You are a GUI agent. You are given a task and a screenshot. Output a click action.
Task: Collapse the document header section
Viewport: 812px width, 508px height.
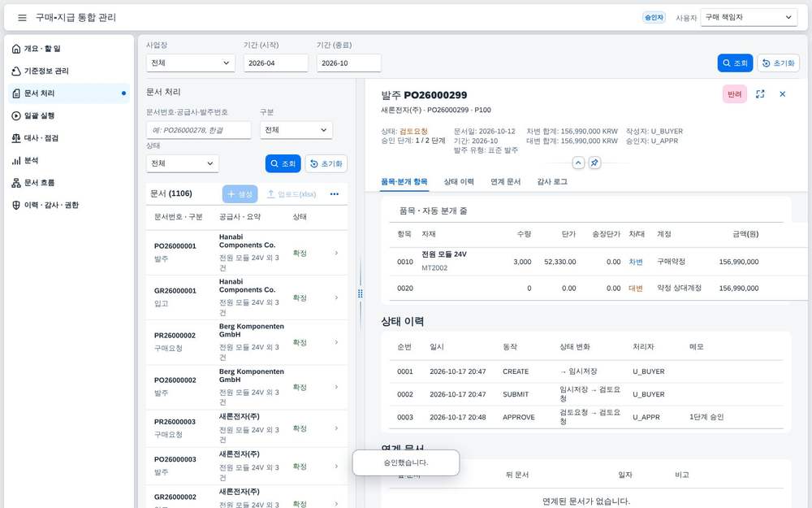pyautogui.click(x=578, y=163)
